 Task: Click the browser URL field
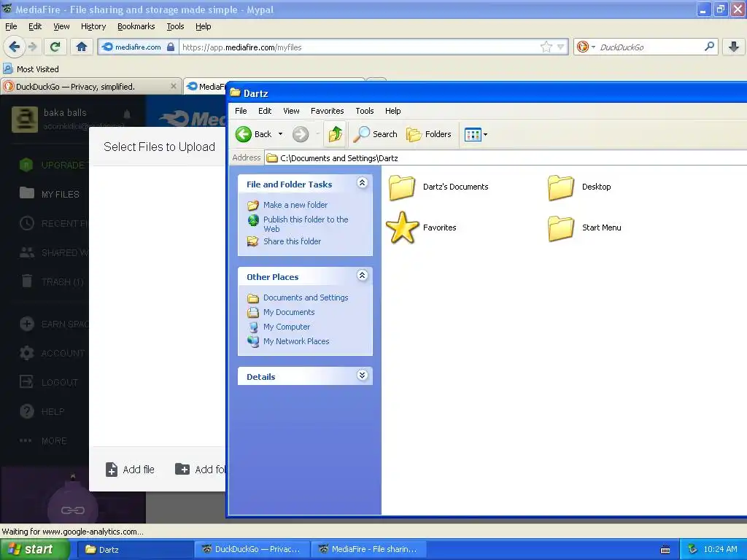(x=360, y=47)
